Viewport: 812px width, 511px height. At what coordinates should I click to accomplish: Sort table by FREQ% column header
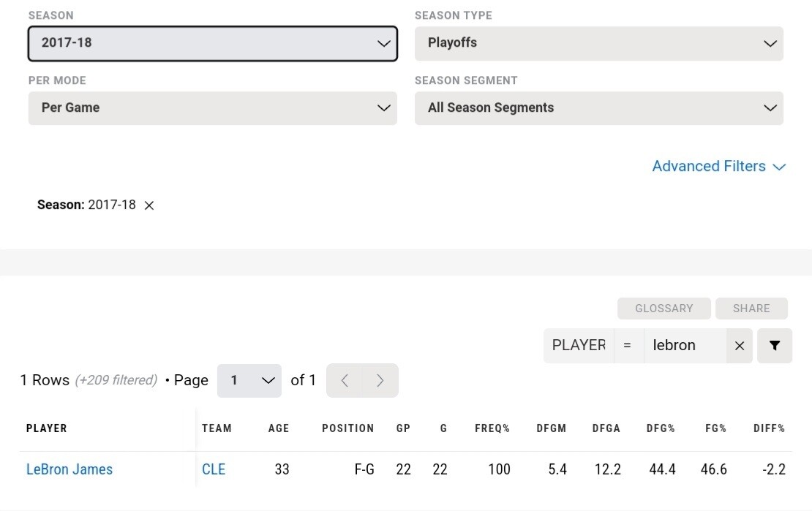click(x=492, y=428)
